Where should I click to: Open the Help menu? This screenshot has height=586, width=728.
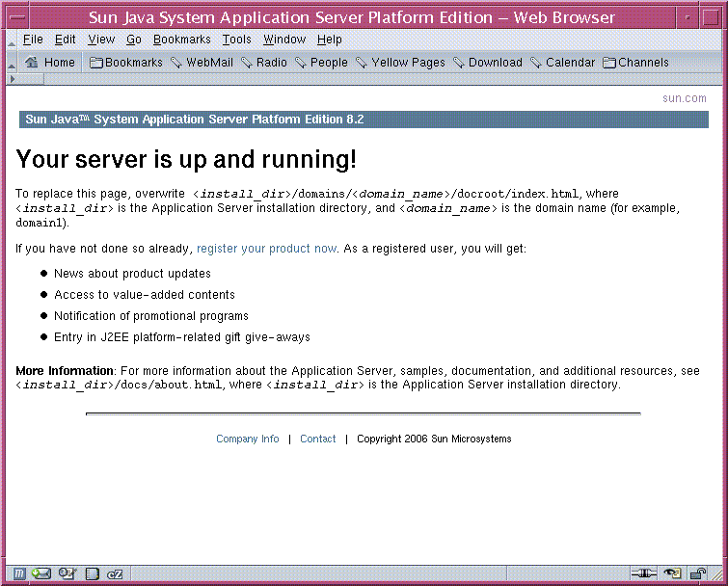(x=329, y=40)
